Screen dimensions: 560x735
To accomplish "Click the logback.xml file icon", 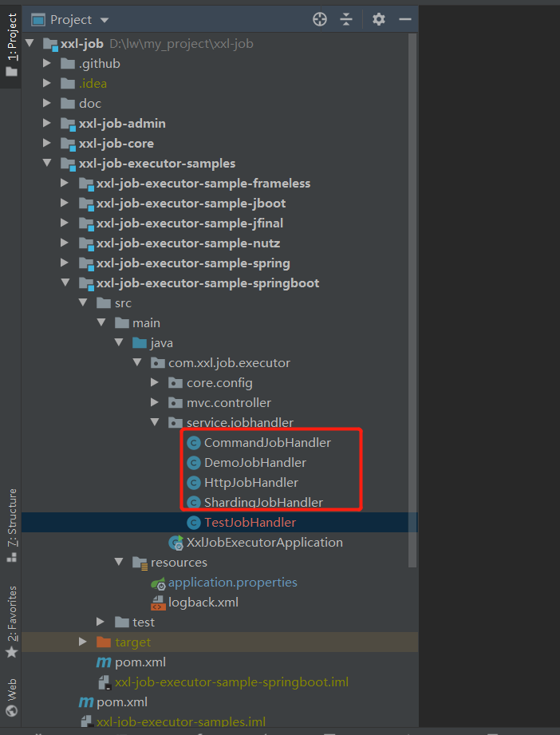I will click(x=159, y=603).
